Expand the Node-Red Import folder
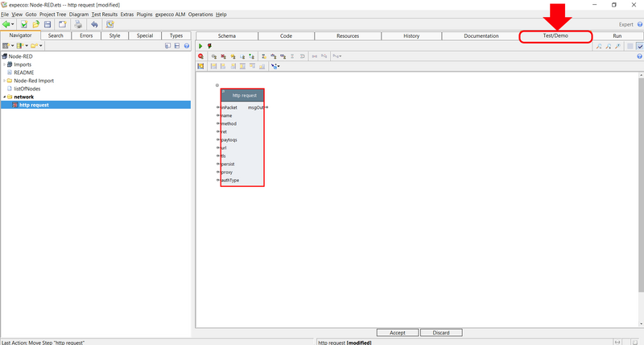The height and width of the screenshot is (345, 644). 4,81
